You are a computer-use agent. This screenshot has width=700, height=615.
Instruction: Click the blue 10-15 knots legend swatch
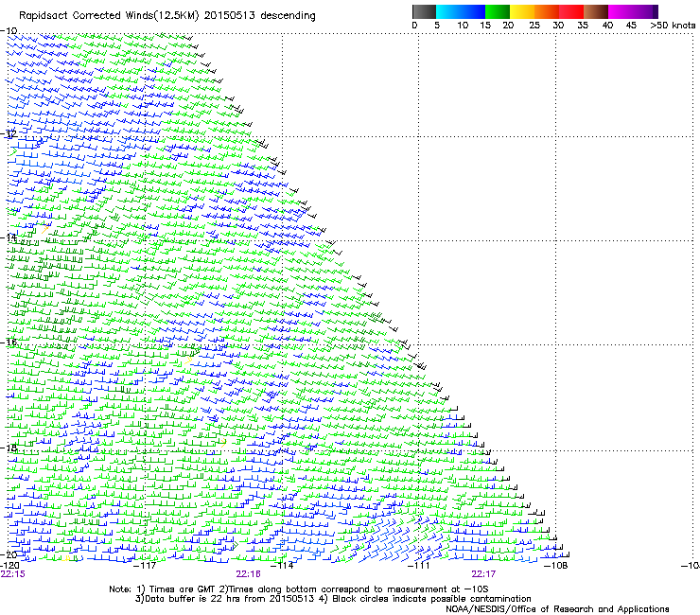coord(473,11)
